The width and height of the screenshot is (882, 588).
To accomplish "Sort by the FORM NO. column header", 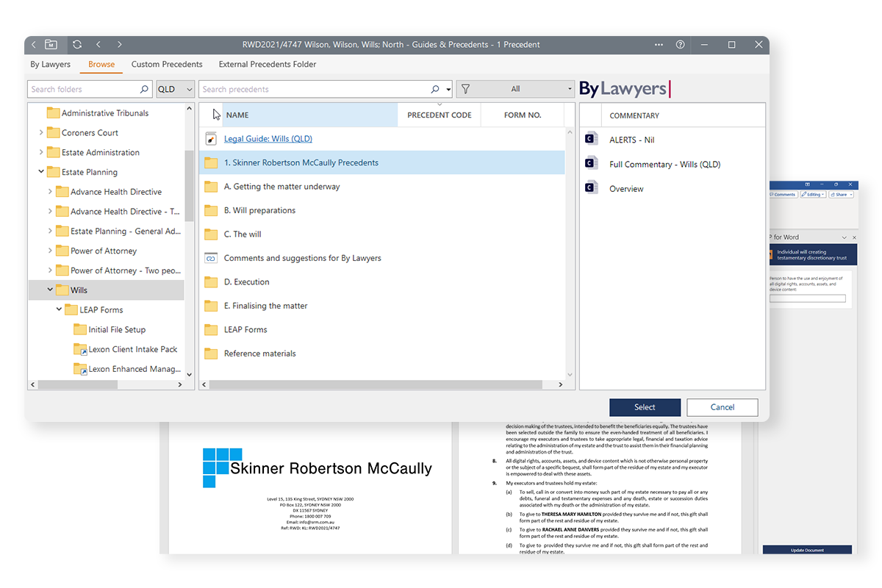I will [523, 115].
